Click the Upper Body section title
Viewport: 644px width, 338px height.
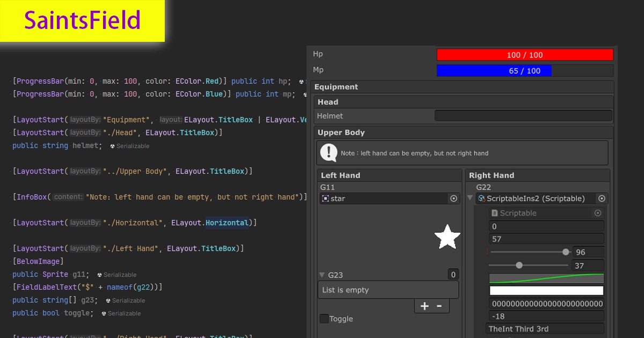click(341, 133)
